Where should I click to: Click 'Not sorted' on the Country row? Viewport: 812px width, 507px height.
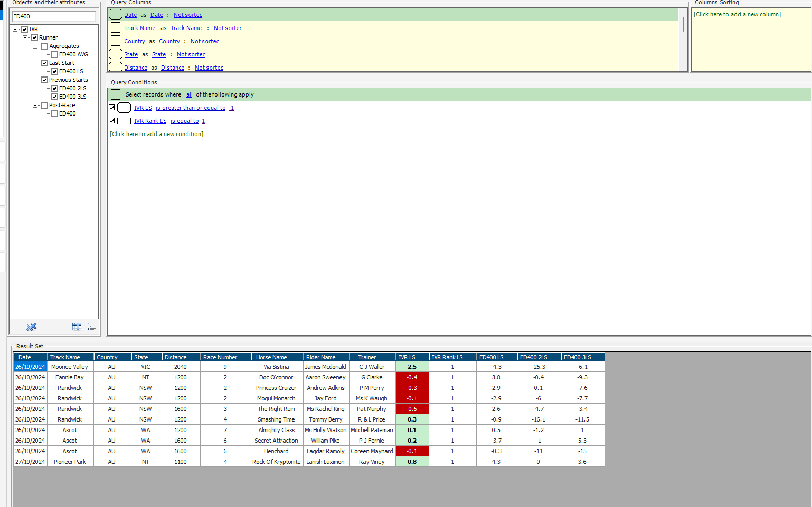coord(205,41)
